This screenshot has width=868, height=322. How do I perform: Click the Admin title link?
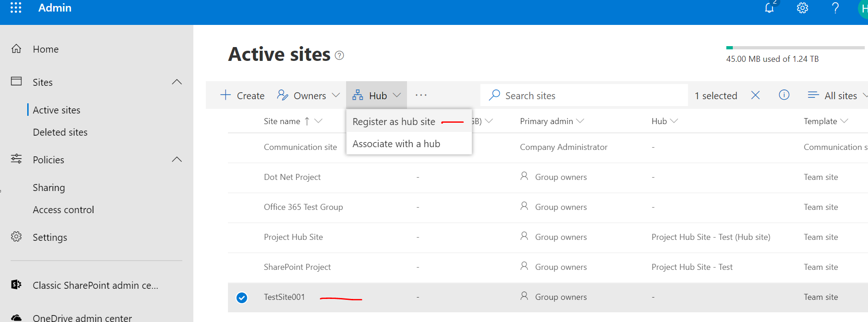point(55,8)
